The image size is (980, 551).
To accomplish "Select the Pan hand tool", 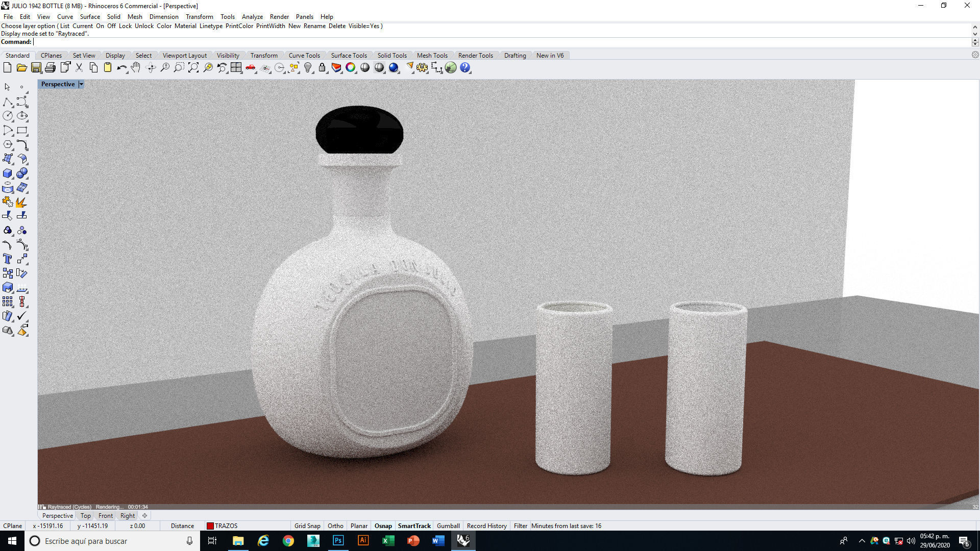I will 136,68.
